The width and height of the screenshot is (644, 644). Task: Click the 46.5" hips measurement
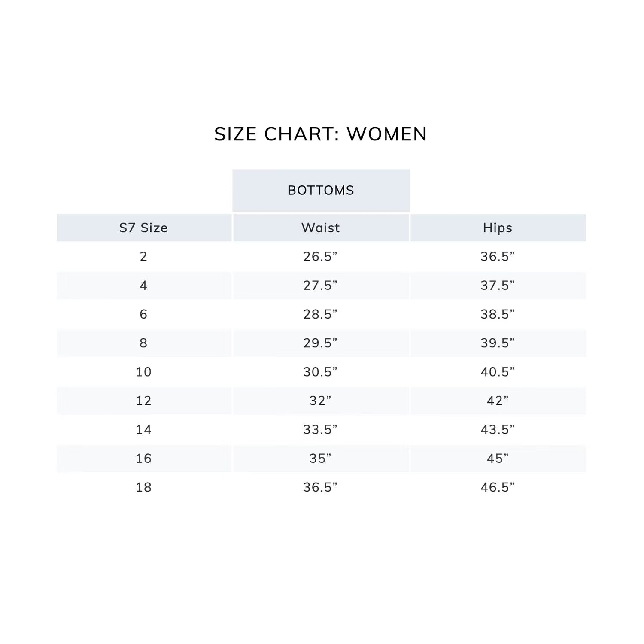click(x=498, y=487)
